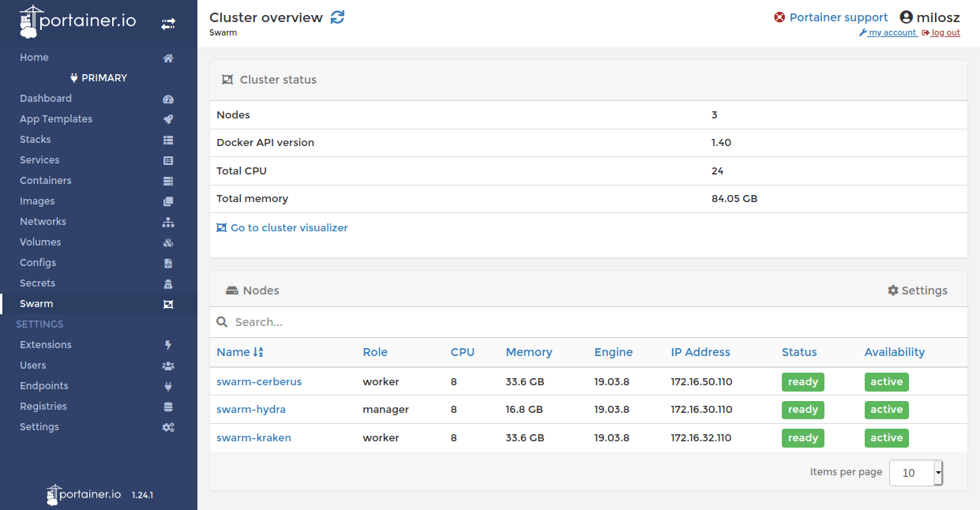
Task: Open Extensions under Settings section
Action: pyautogui.click(x=46, y=345)
